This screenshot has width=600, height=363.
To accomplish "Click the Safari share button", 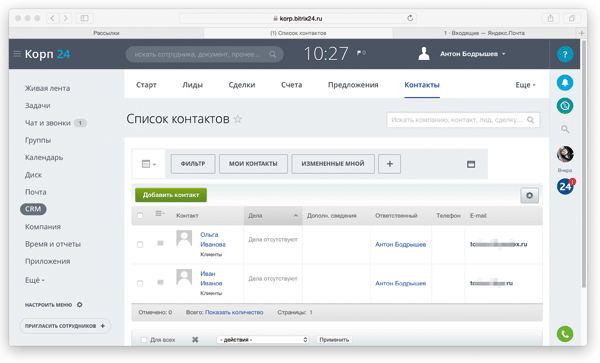I will pos(550,18).
